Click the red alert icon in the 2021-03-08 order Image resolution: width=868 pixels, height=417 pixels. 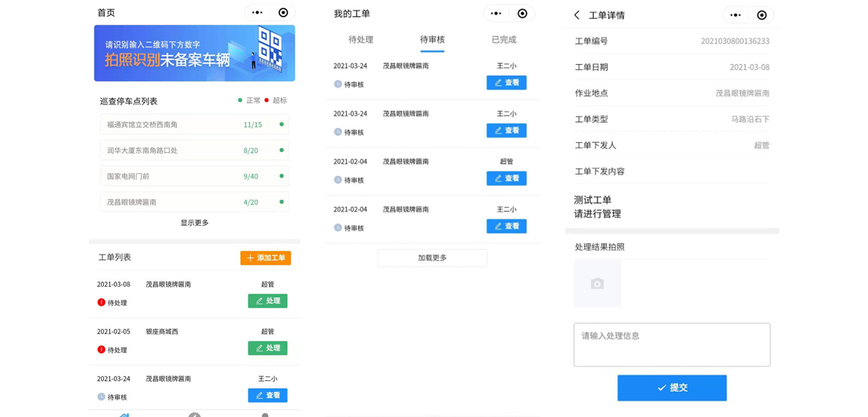click(102, 303)
